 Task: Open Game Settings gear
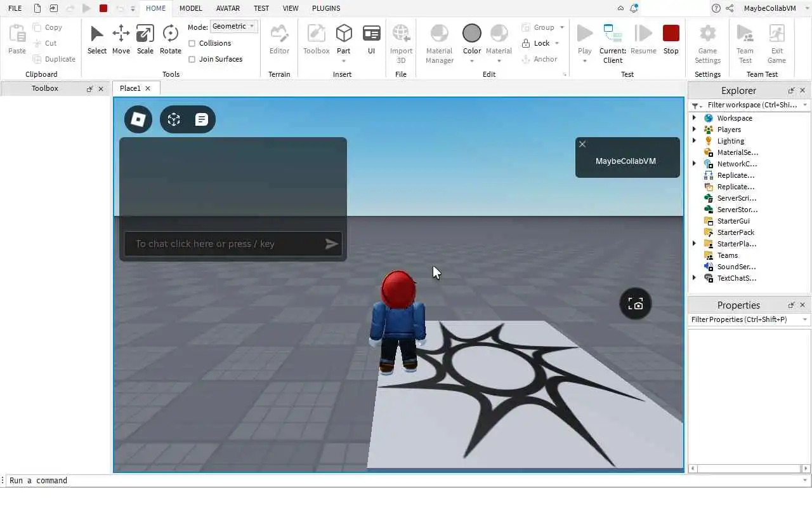point(707,33)
